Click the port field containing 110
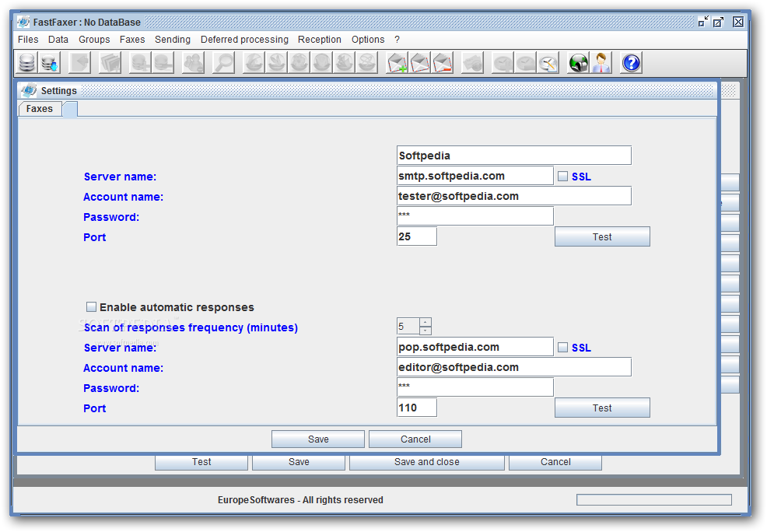The height and width of the screenshot is (532, 767). point(417,408)
